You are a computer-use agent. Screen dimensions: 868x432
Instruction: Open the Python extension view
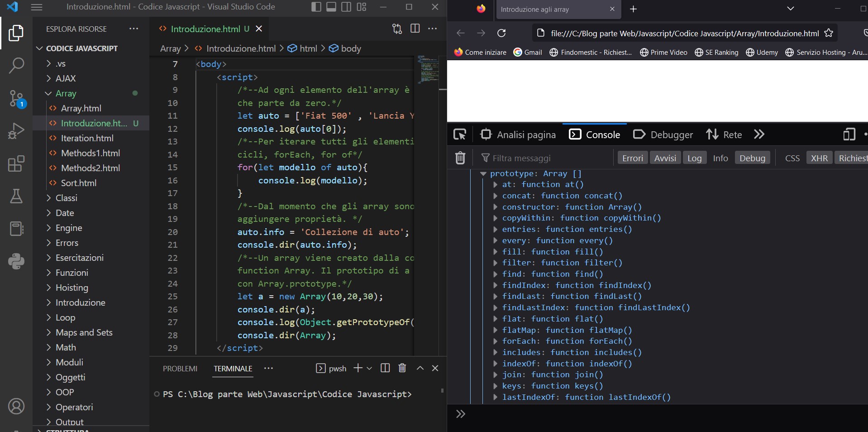point(16,261)
